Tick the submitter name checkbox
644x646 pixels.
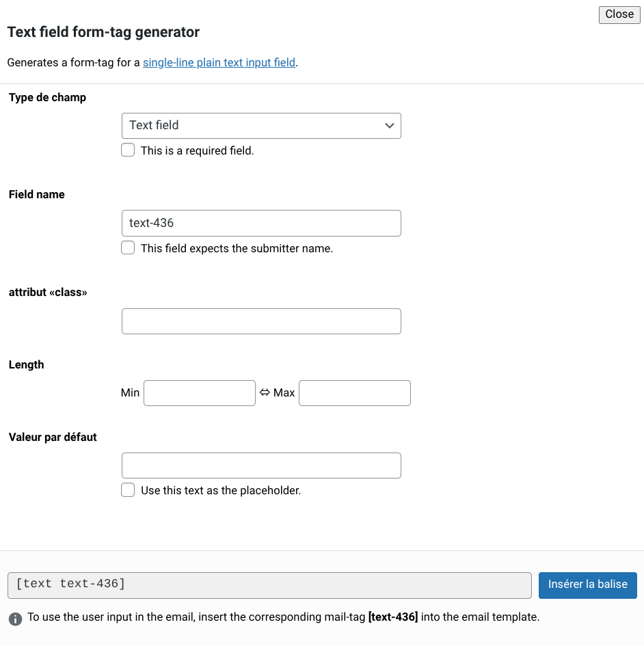coord(128,248)
